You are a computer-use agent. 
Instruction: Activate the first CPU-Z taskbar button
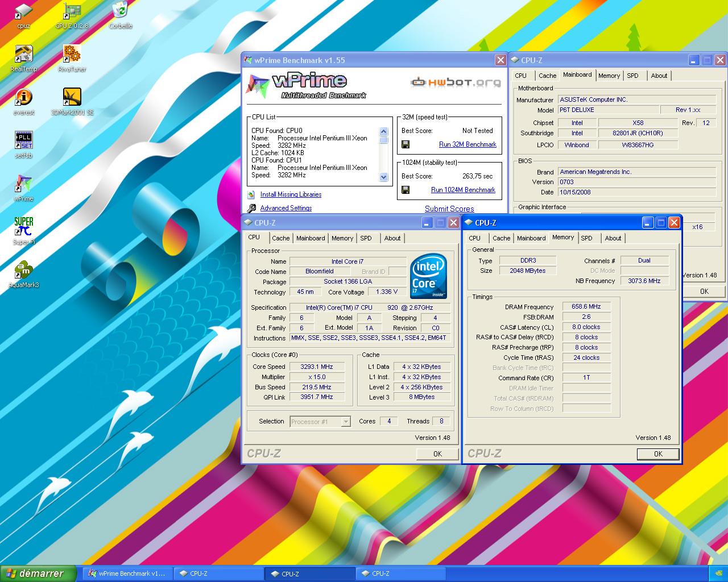218,573
